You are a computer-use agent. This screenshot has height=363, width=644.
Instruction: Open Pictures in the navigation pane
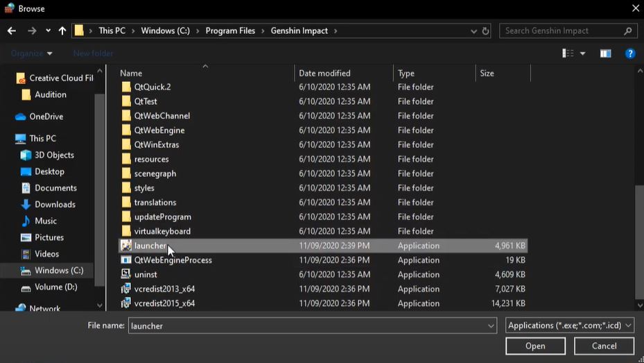click(x=42, y=237)
